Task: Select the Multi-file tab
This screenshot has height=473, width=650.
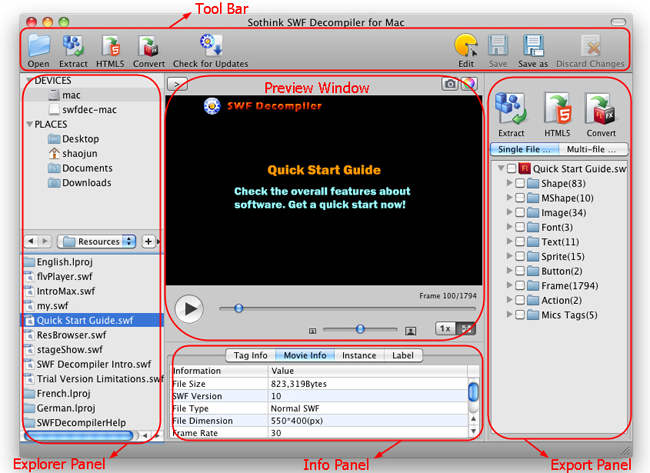Action: click(593, 149)
